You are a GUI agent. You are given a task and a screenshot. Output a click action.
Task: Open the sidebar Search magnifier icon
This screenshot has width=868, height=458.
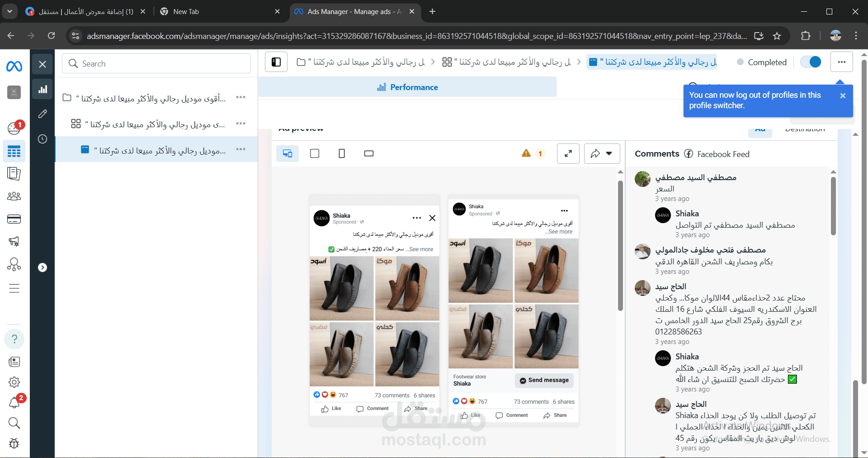click(x=14, y=423)
